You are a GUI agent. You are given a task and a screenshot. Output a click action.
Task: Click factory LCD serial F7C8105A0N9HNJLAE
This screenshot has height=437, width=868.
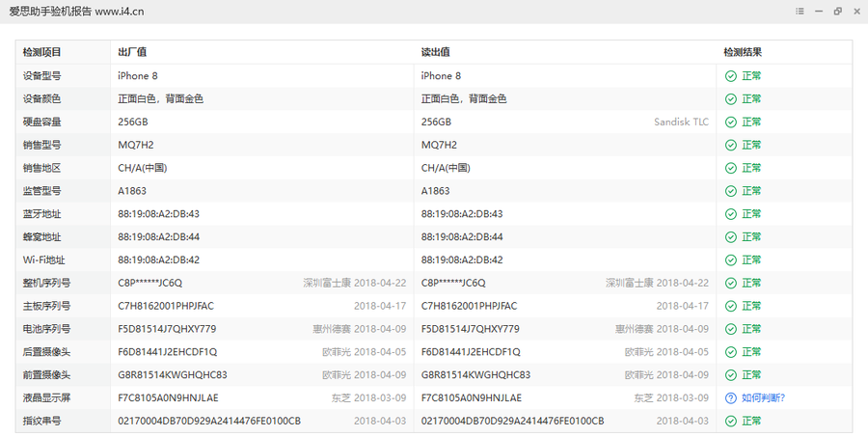[x=168, y=397]
